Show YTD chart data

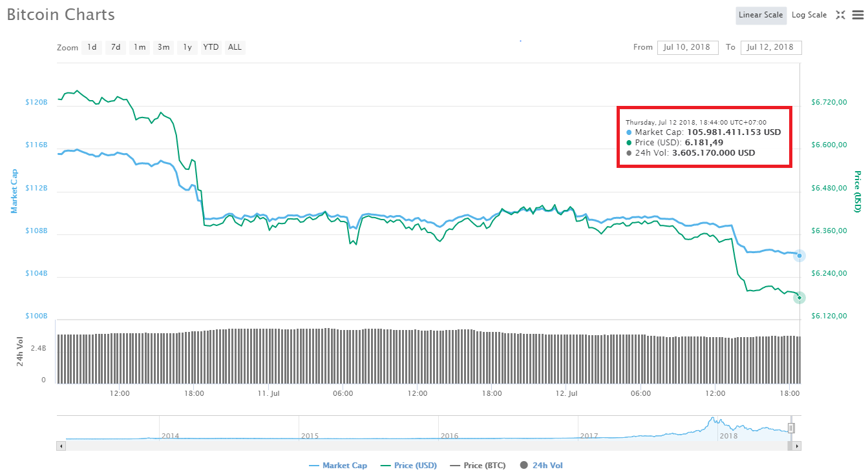click(x=211, y=47)
